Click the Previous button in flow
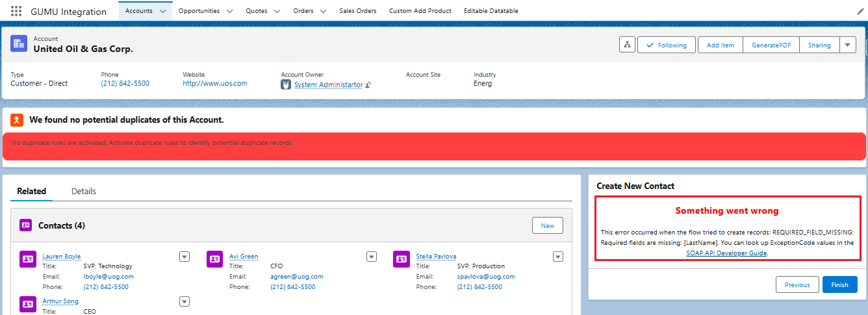 coord(797,284)
